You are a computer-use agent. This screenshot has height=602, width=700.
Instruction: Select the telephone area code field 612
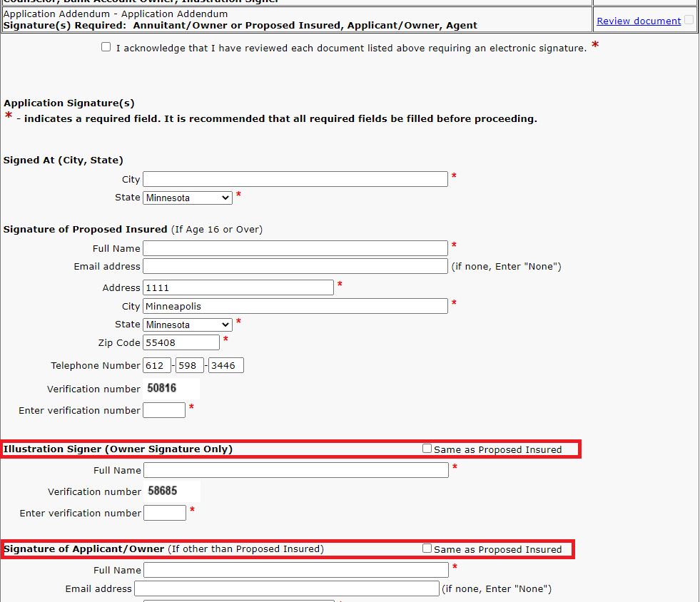pyautogui.click(x=157, y=365)
